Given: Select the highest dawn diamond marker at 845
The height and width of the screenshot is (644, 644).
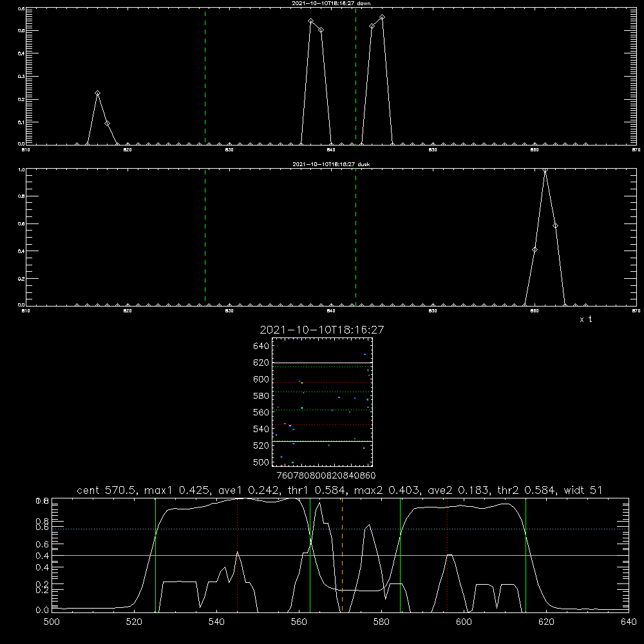Looking at the screenshot, I should 383,17.
